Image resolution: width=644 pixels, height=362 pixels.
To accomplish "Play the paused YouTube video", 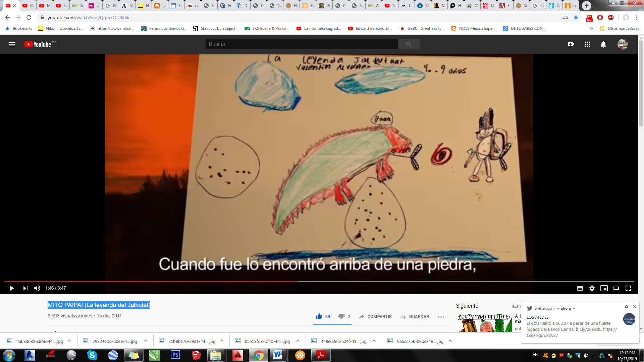I will 11,288.
